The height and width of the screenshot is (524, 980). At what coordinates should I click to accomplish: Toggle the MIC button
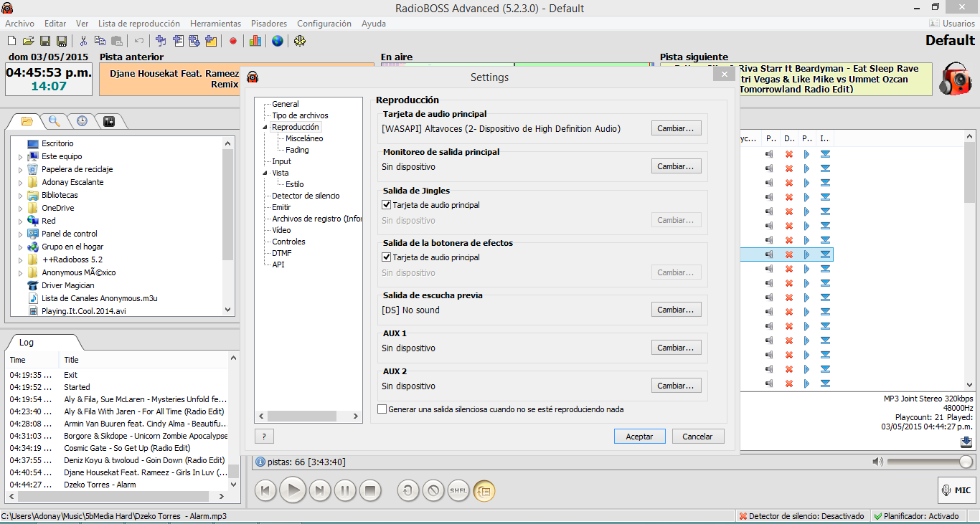pyautogui.click(x=956, y=490)
